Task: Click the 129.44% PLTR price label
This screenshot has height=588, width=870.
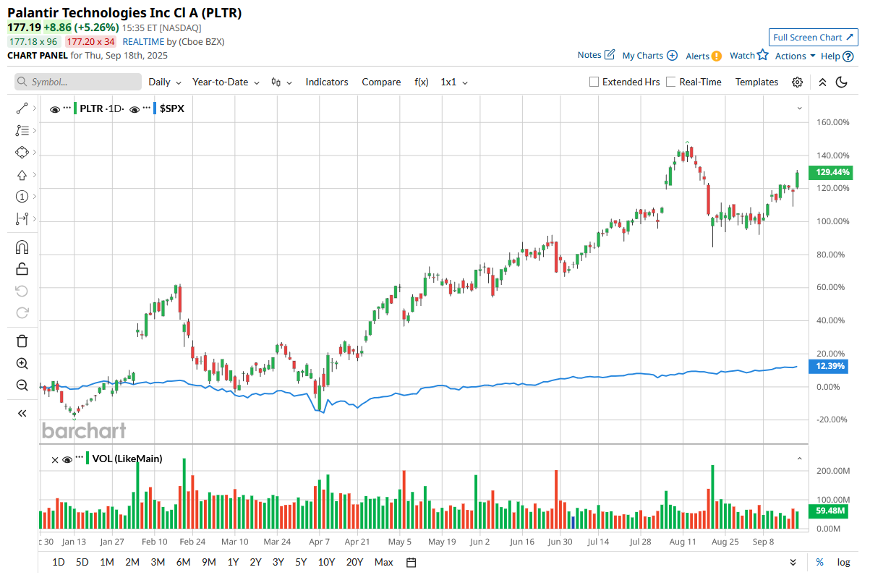Action: 831,173
